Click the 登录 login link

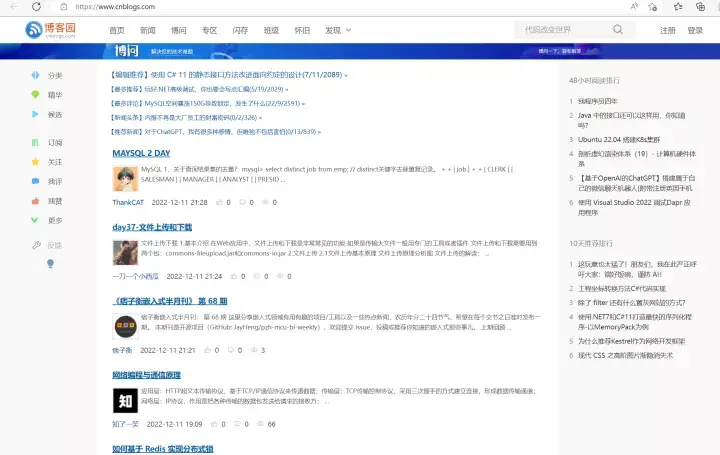(x=695, y=30)
